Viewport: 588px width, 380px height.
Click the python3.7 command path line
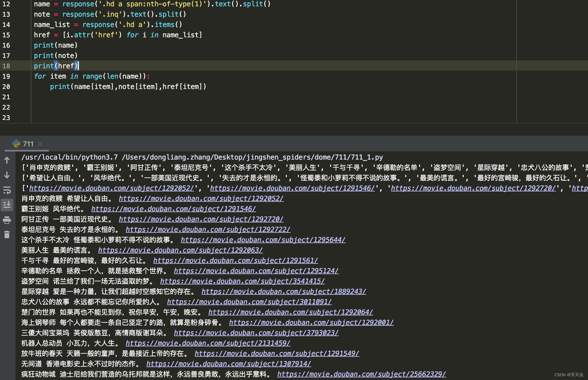pyautogui.click(x=202, y=157)
